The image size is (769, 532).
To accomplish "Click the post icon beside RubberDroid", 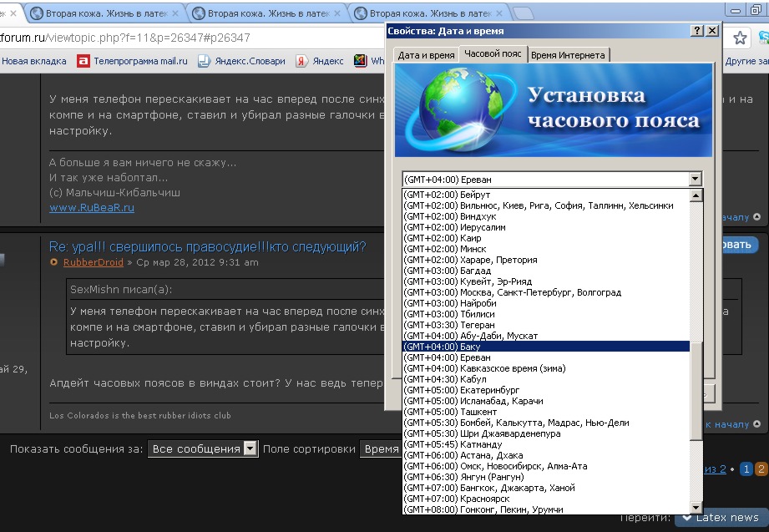I will 54,262.
